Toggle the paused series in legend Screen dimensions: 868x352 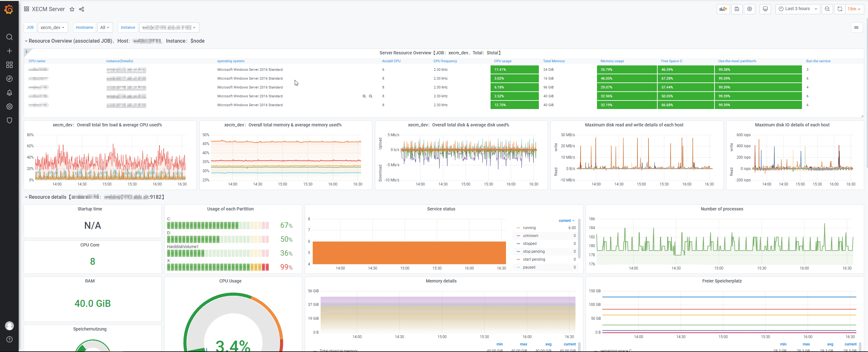(529, 267)
